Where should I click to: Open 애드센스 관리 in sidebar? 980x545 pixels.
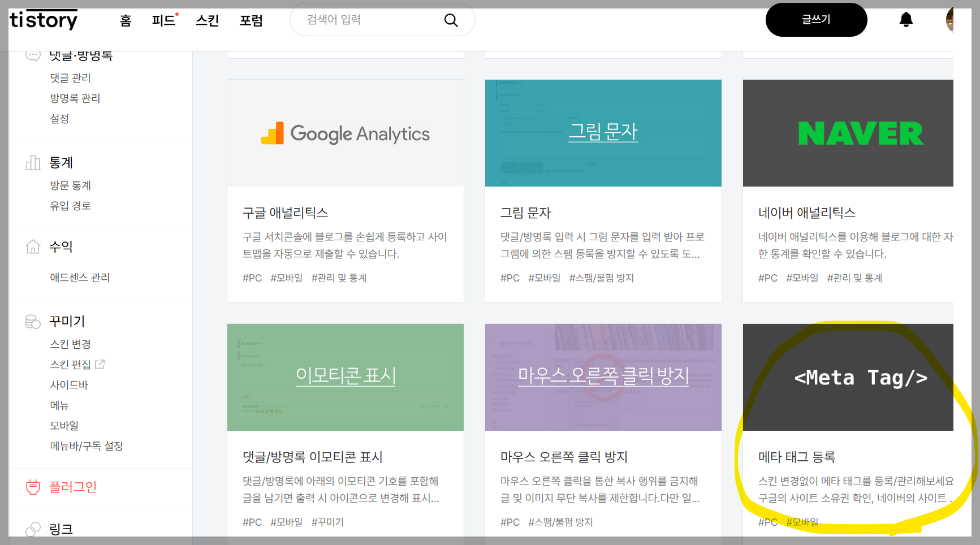tap(80, 278)
